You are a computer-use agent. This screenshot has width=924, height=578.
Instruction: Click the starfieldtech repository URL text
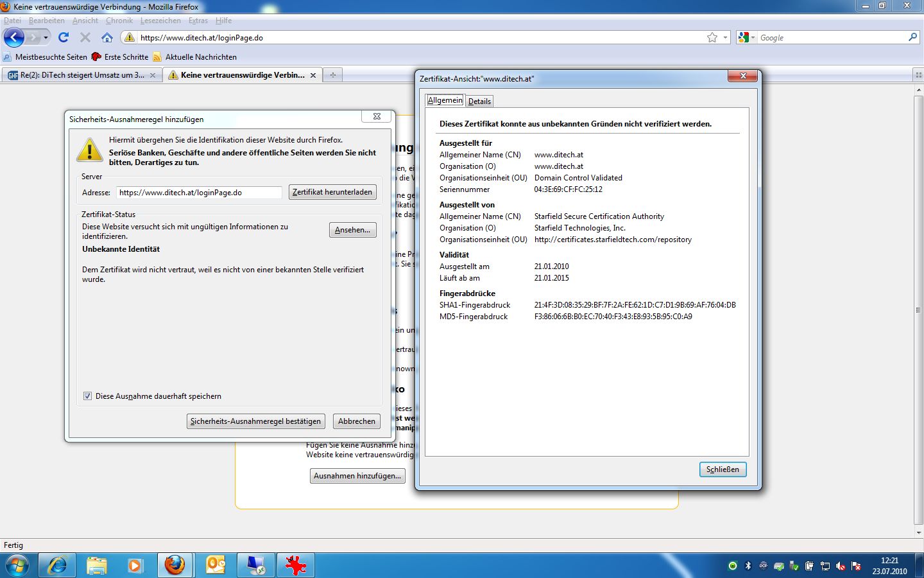[x=613, y=240]
